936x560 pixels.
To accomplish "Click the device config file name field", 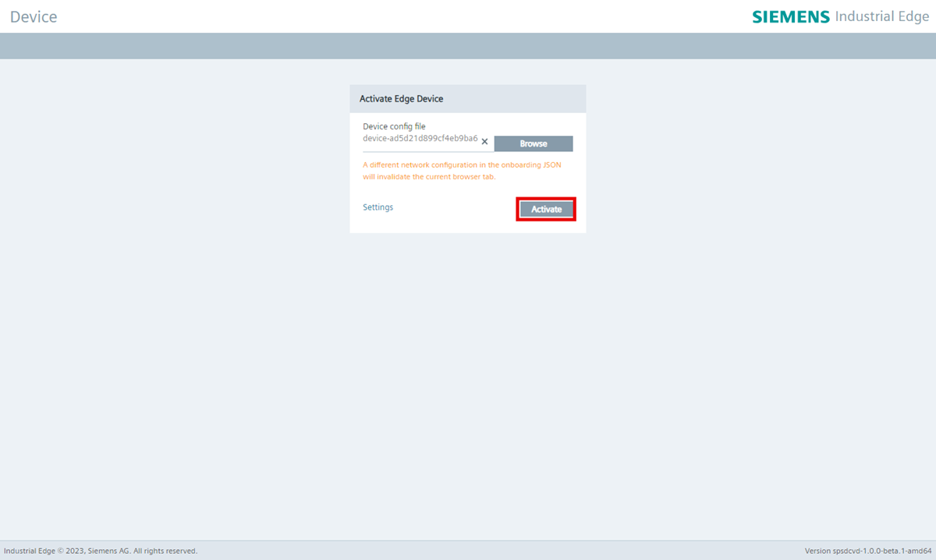I will pos(420,139).
